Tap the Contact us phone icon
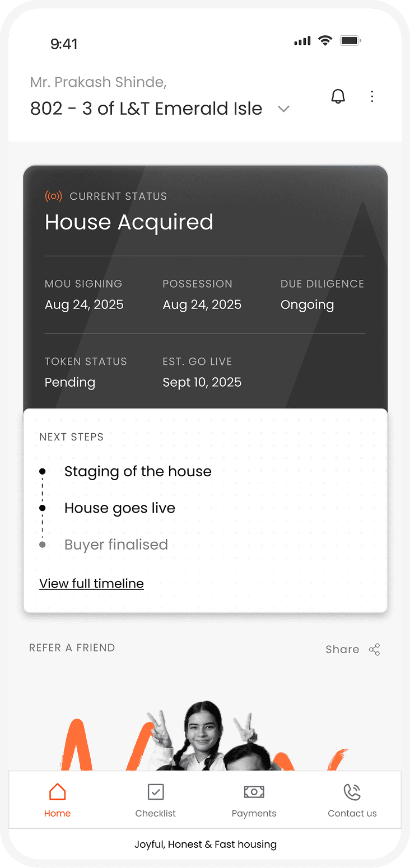410x868 pixels. (x=352, y=792)
